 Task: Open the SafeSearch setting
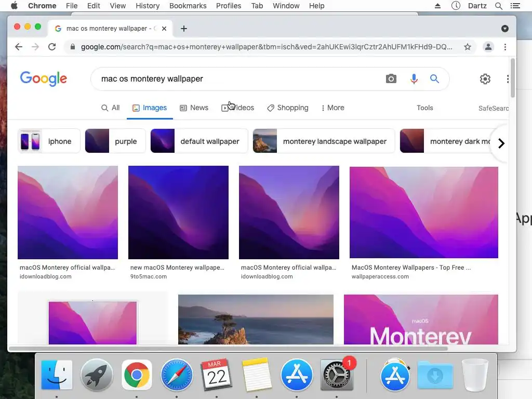(494, 108)
